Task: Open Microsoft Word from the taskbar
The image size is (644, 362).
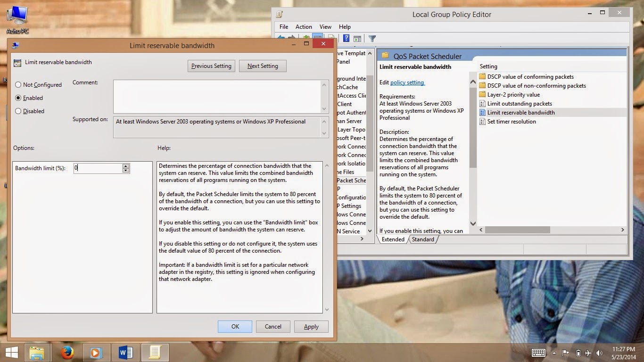Action: tap(125, 353)
